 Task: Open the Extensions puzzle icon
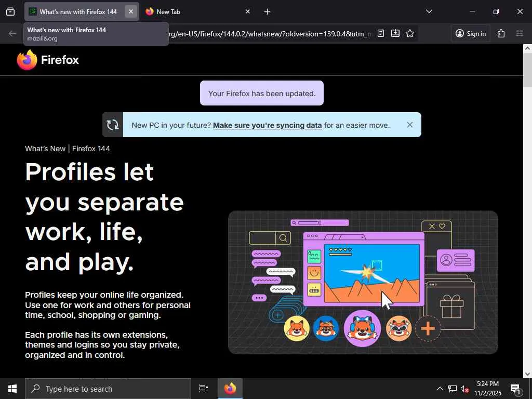click(x=501, y=33)
